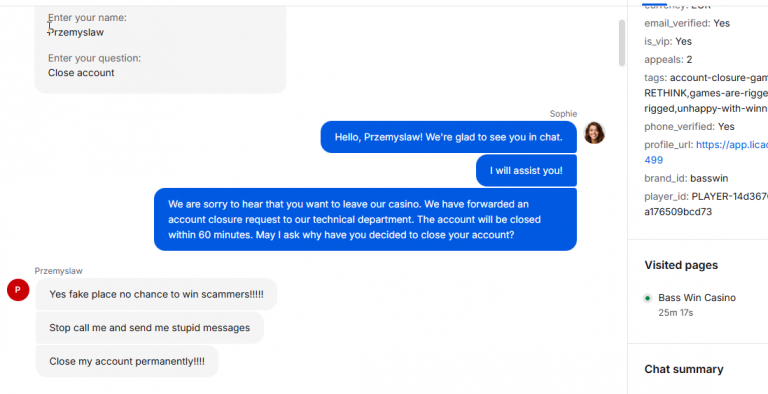The width and height of the screenshot is (768, 394).
Task: Click the "Yes fake place" message bubble
Action: point(156,295)
